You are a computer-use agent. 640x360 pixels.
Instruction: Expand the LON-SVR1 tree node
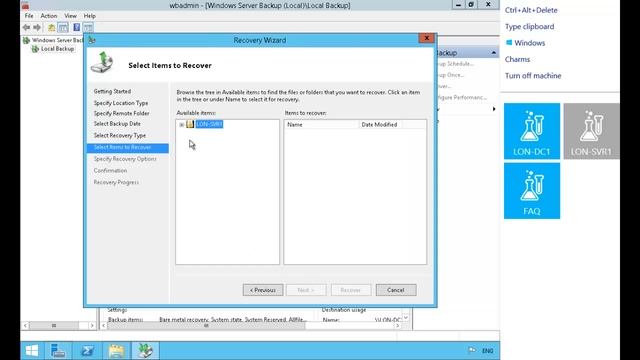click(182, 124)
